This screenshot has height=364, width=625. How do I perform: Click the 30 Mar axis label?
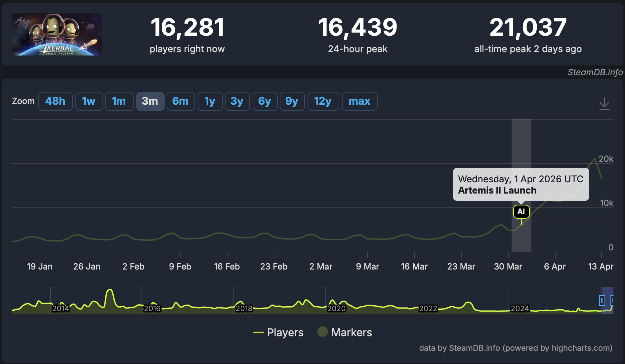pyautogui.click(x=508, y=267)
